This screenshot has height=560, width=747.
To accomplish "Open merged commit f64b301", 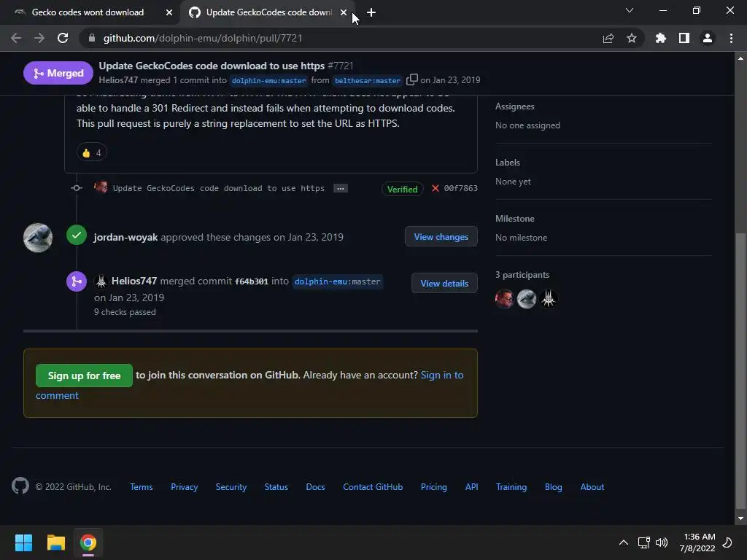I will (x=252, y=281).
